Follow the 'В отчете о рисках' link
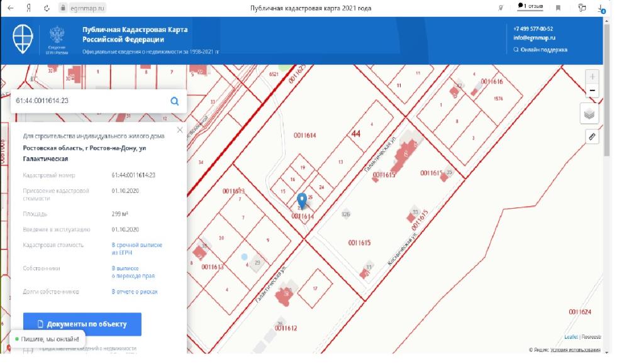 [135, 292]
